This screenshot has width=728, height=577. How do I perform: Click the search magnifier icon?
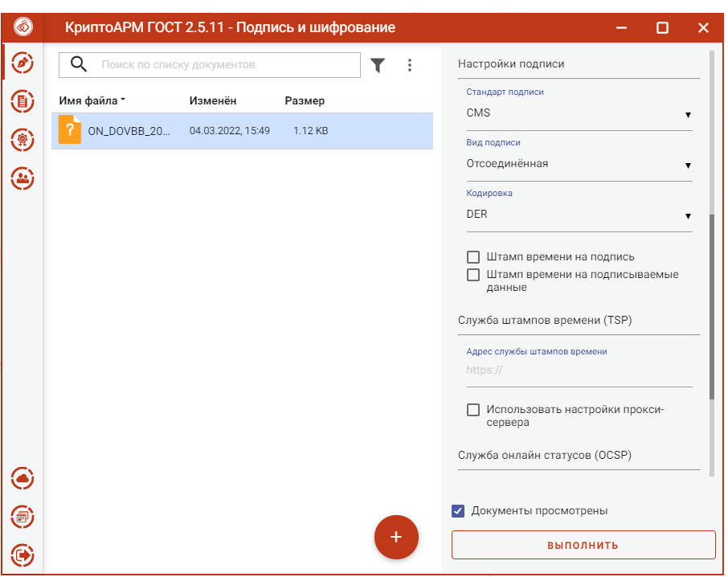pyautogui.click(x=79, y=64)
